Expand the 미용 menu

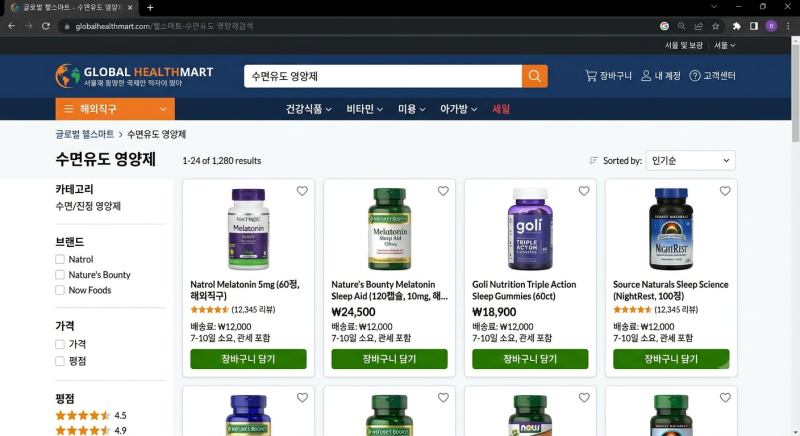pyautogui.click(x=411, y=109)
